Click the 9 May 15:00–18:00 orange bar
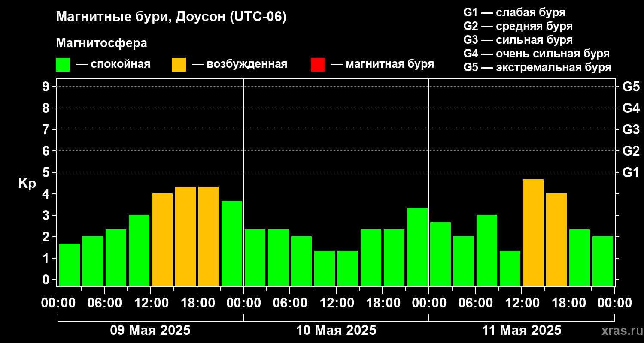The image size is (644, 343). pyautogui.click(x=185, y=236)
